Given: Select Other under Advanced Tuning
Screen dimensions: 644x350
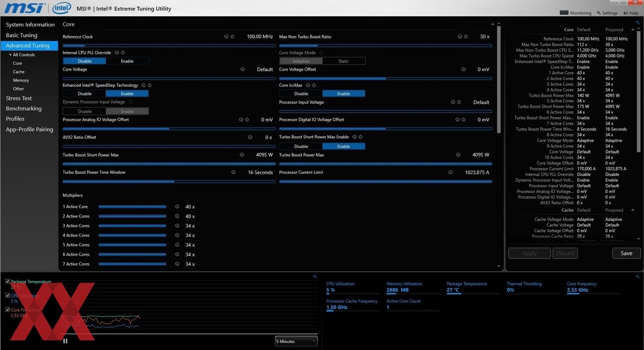Looking at the screenshot, I should 18,89.
